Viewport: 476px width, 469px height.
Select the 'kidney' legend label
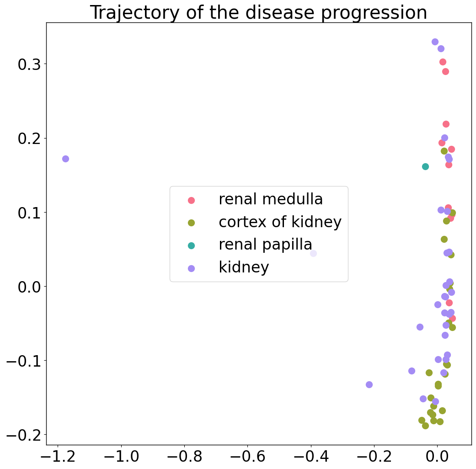(x=244, y=267)
